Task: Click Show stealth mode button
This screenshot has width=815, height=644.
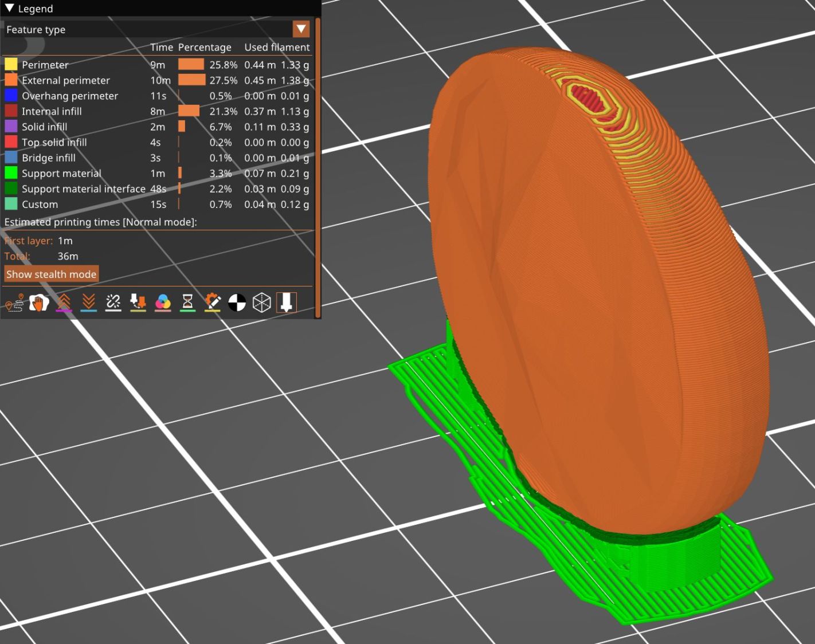Action: 52,274
